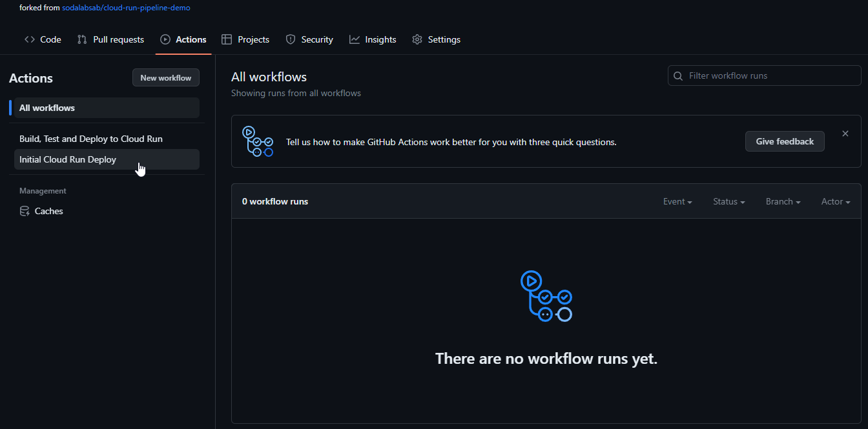Click 'Showing runs from all workflows' subtitle
Screen dimensions: 868x429
pos(296,93)
